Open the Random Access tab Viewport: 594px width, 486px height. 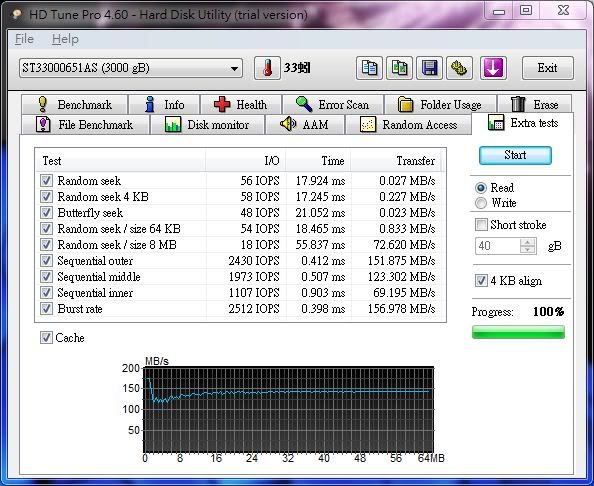click(x=409, y=125)
